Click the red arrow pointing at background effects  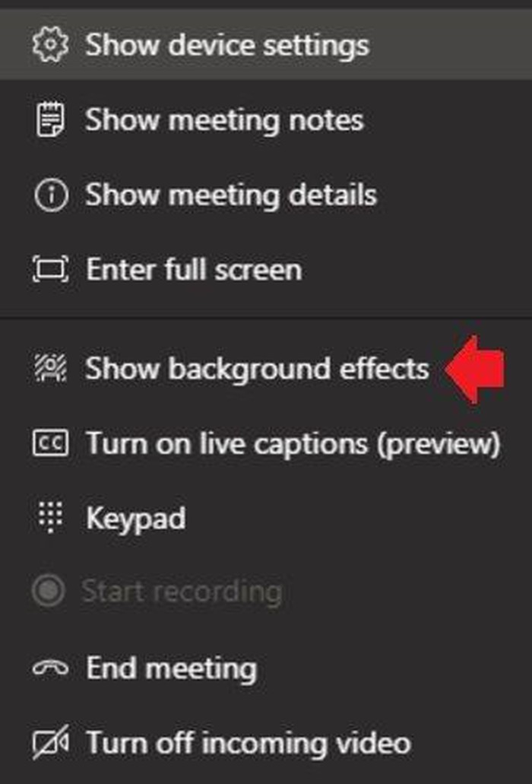[475, 370]
